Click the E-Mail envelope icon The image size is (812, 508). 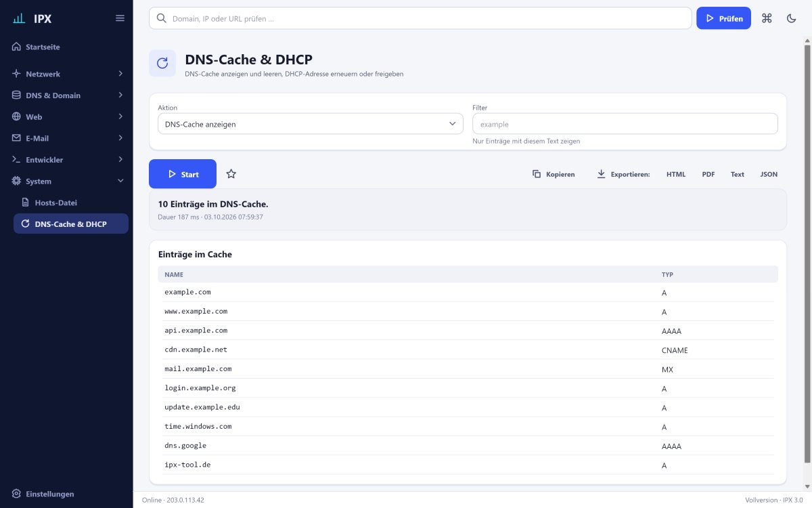click(16, 138)
